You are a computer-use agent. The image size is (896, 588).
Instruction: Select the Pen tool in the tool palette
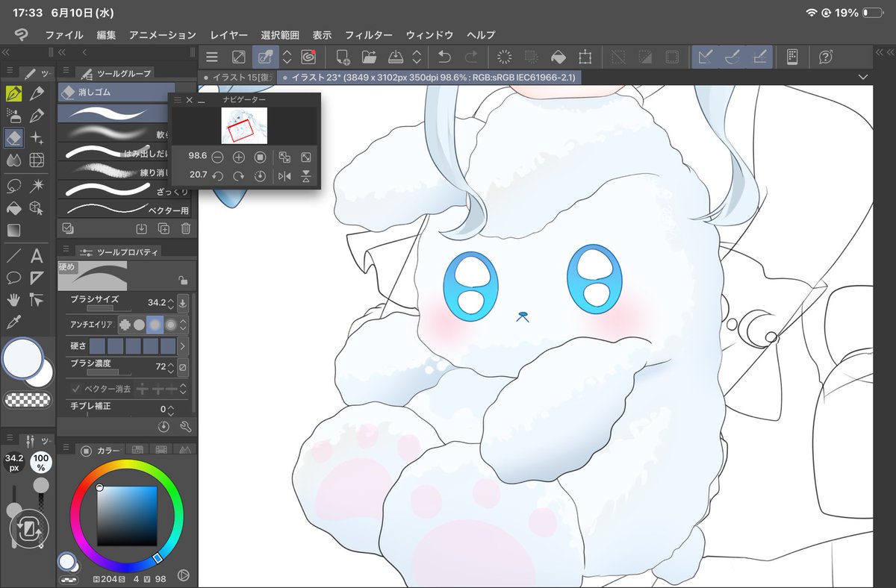[13, 94]
